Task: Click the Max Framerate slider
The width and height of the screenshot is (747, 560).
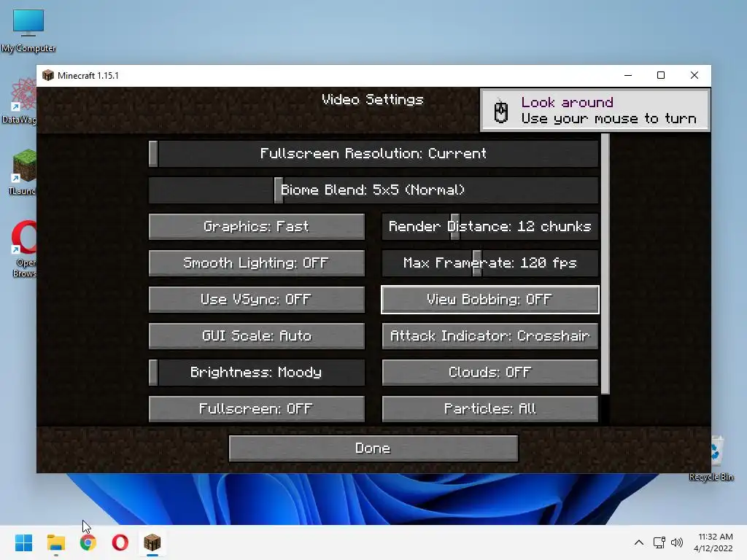Action: point(489,262)
